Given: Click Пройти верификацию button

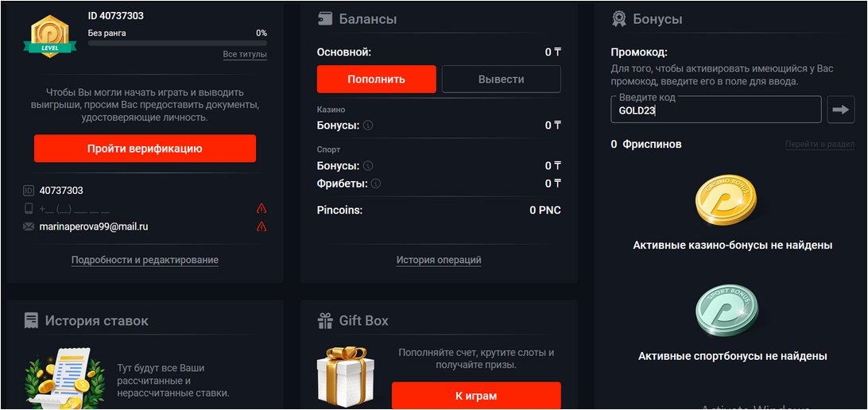Looking at the screenshot, I should tap(145, 149).
